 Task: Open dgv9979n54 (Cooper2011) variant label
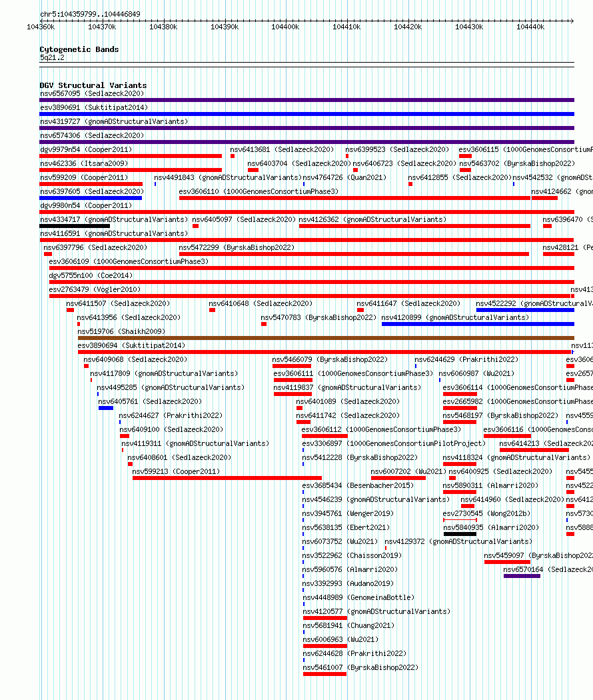[x=86, y=149]
